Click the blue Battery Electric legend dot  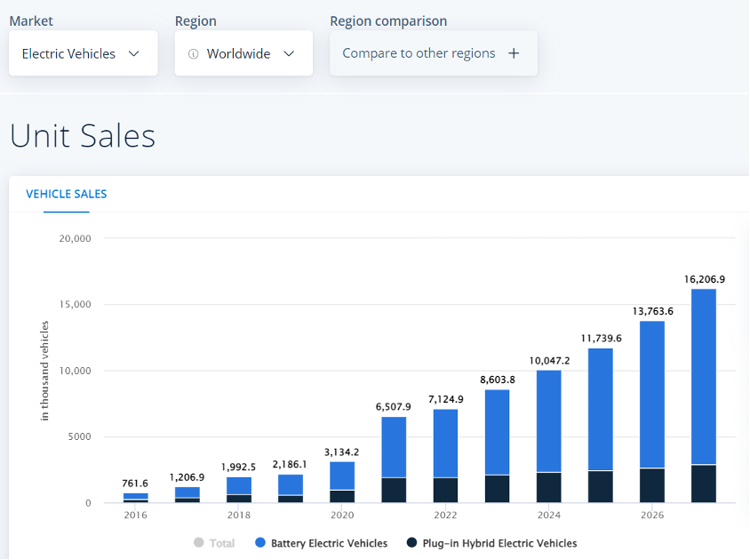(260, 543)
